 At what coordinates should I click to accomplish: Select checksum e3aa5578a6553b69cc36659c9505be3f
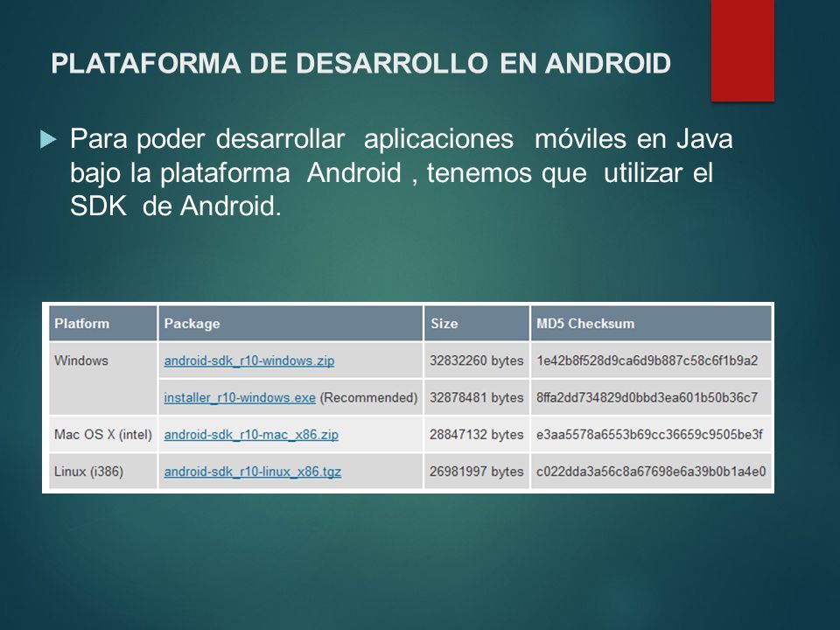(649, 435)
